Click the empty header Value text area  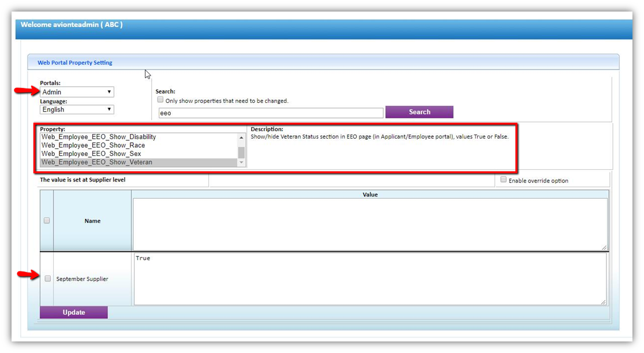coord(370,224)
